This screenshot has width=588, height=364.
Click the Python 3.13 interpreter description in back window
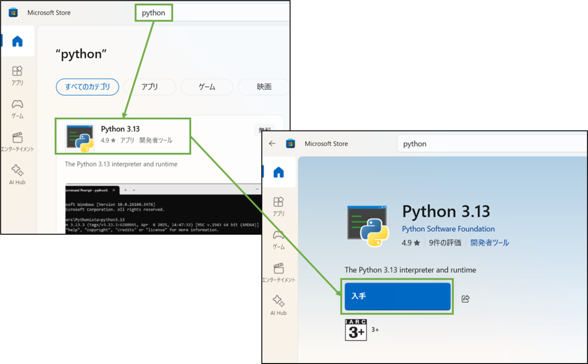(x=121, y=164)
